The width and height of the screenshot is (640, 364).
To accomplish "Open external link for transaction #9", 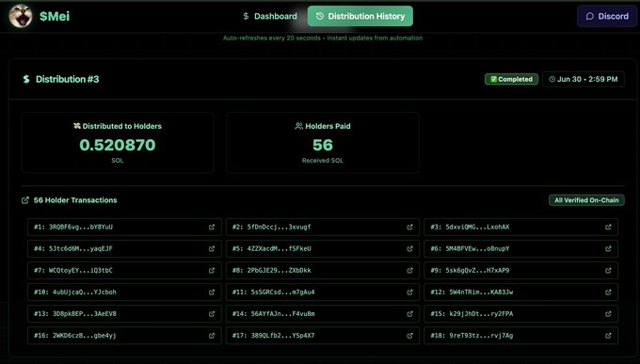I will point(608,270).
